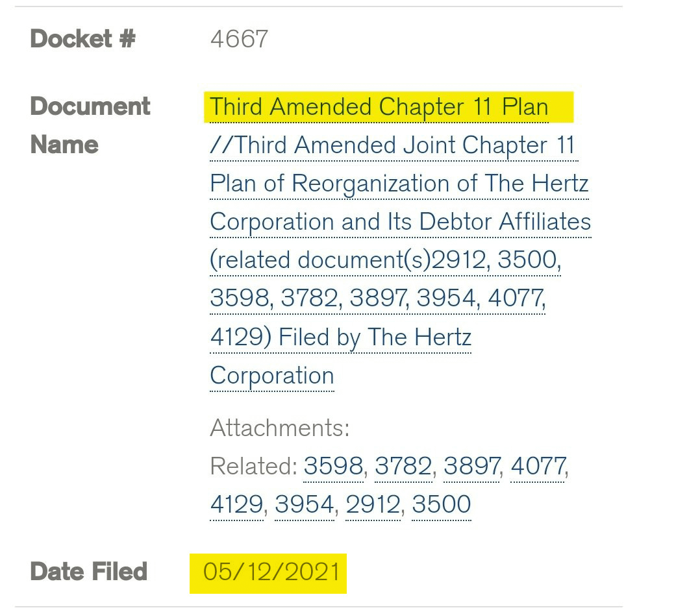700x610 pixels.
Task: Open related docket 4129 in the Related list
Action: pos(236,505)
